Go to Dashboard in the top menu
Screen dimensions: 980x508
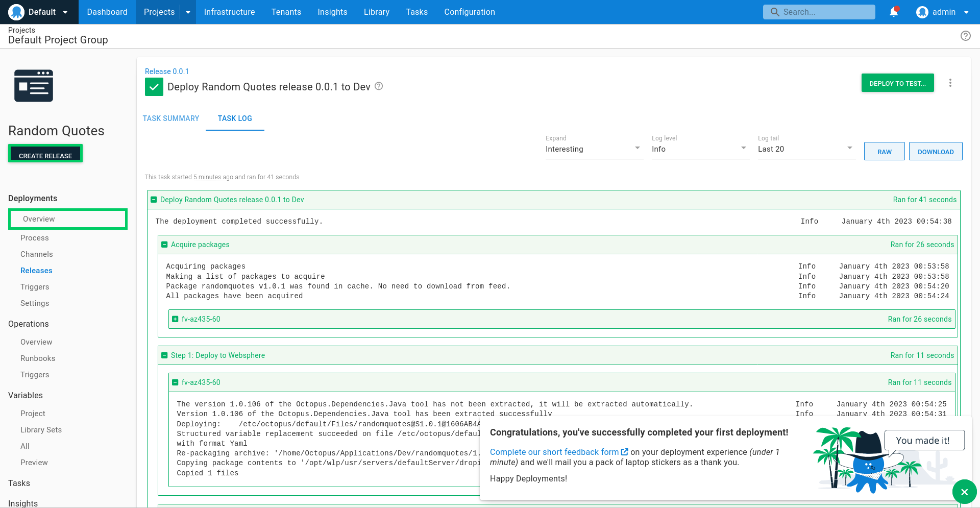click(107, 12)
